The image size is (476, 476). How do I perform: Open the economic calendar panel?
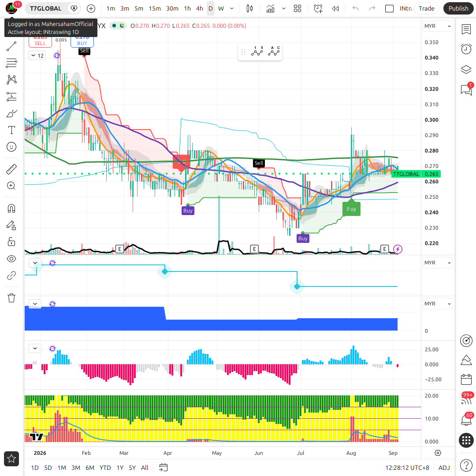466,379
